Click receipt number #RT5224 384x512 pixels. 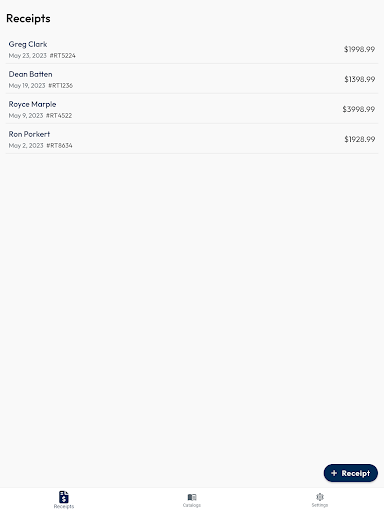63,56
